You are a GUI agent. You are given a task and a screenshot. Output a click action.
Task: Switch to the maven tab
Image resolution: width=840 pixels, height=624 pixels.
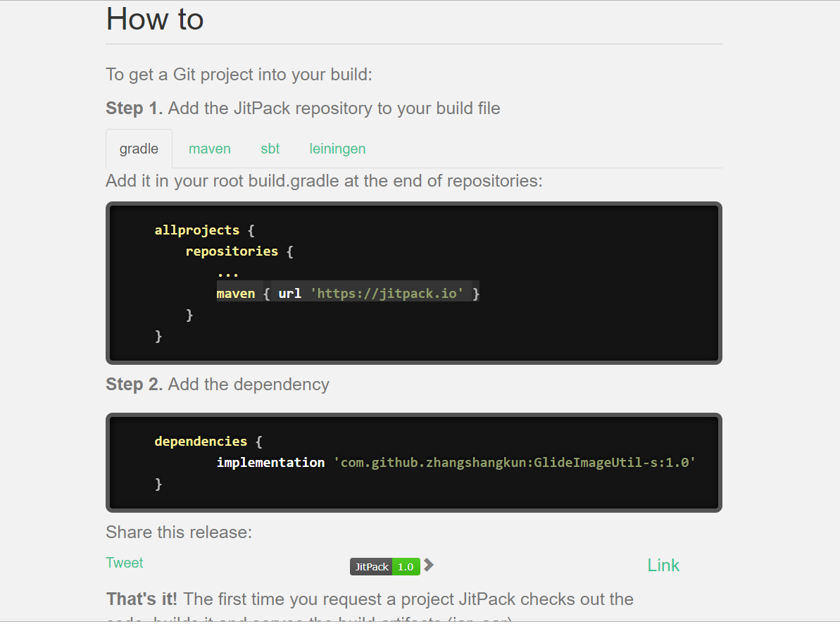(209, 149)
